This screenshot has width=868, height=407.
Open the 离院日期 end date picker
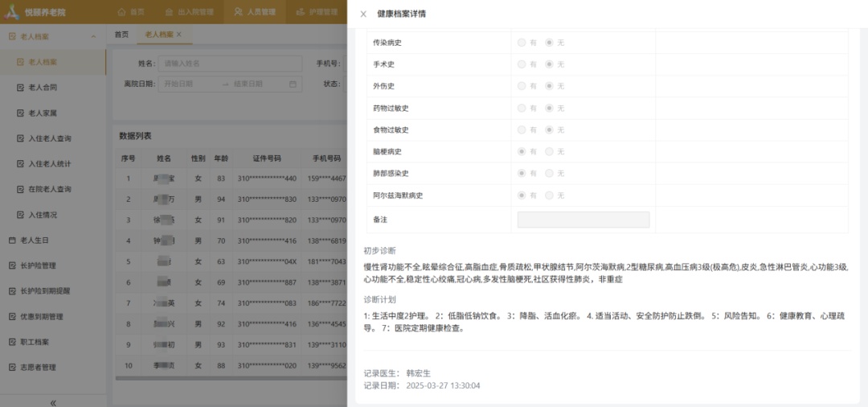coord(257,84)
